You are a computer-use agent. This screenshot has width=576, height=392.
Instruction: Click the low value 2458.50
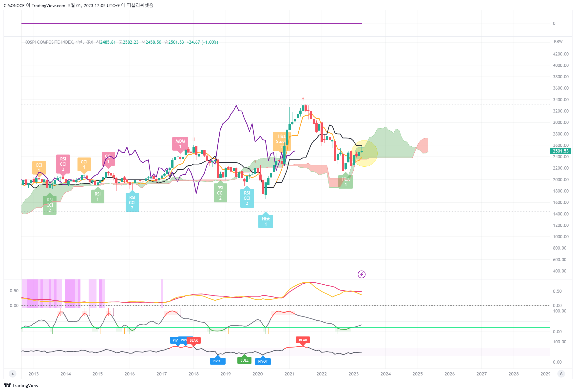pos(153,42)
